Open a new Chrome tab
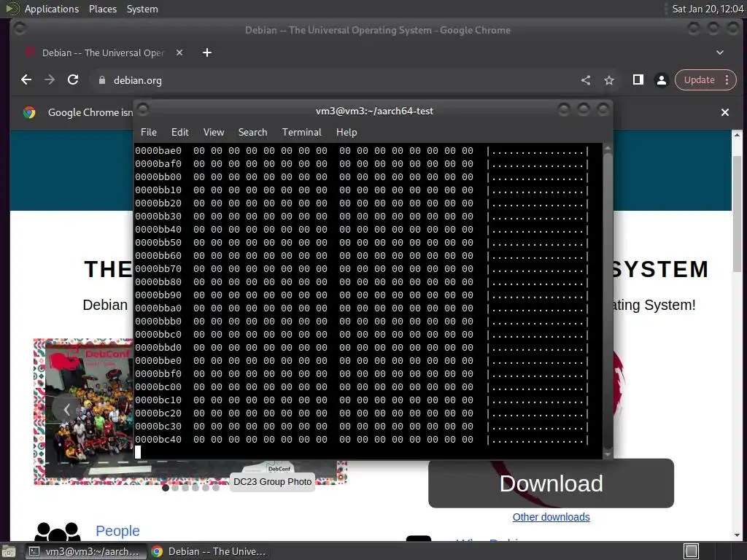Viewport: 747px width, 560px height. (206, 52)
